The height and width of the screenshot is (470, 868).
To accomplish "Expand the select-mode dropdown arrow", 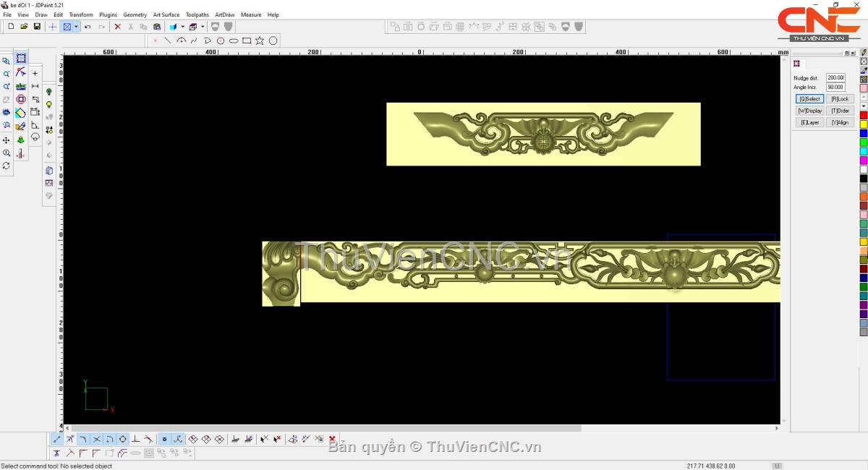I will 76,27.
